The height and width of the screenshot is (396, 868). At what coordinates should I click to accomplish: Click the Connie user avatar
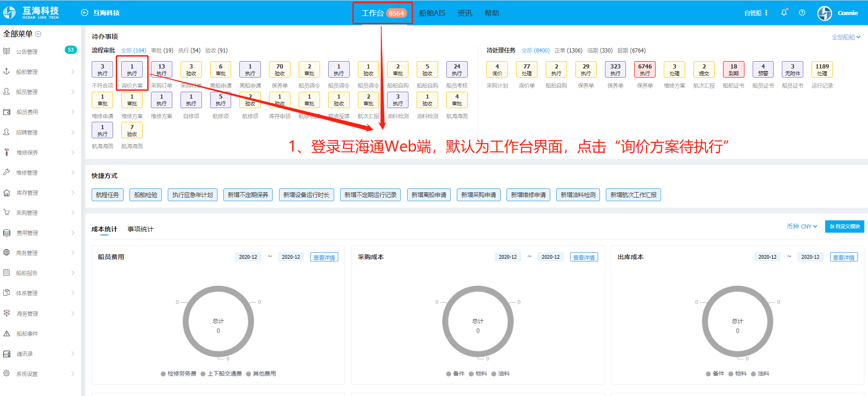824,13
